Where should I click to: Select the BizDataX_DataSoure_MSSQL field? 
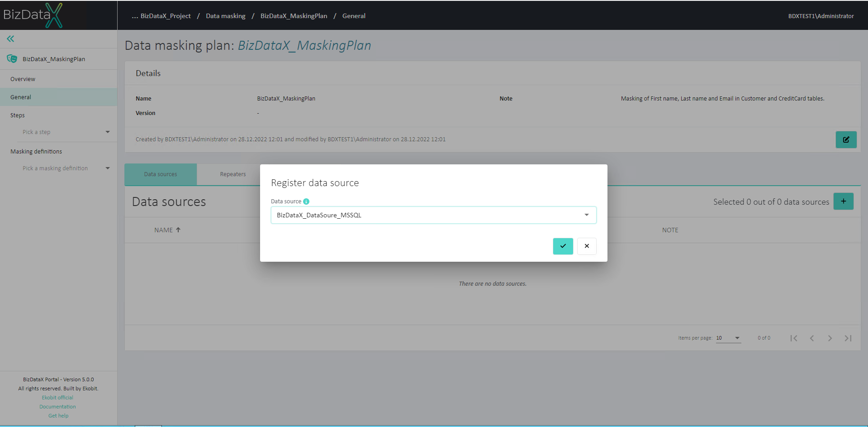coord(433,215)
